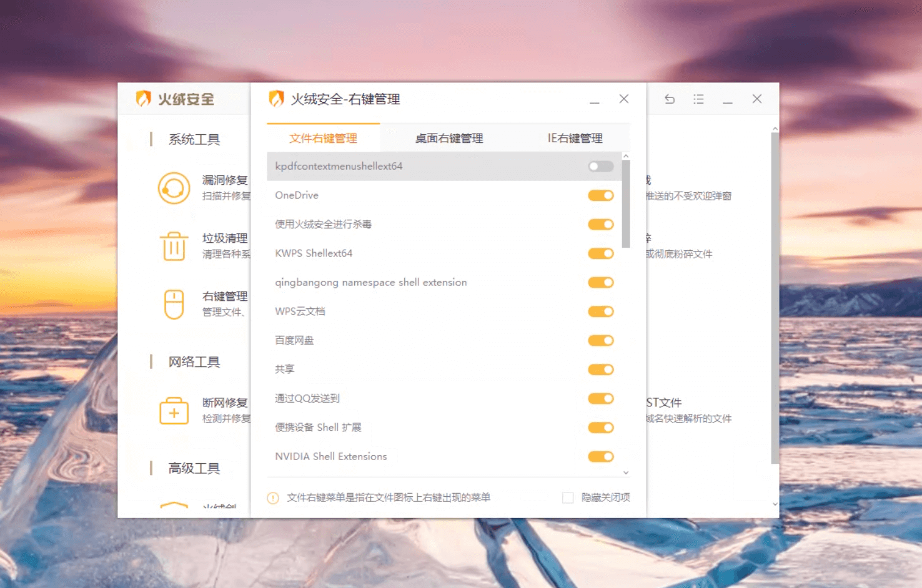Open the network repair first-aid icon

click(174, 411)
